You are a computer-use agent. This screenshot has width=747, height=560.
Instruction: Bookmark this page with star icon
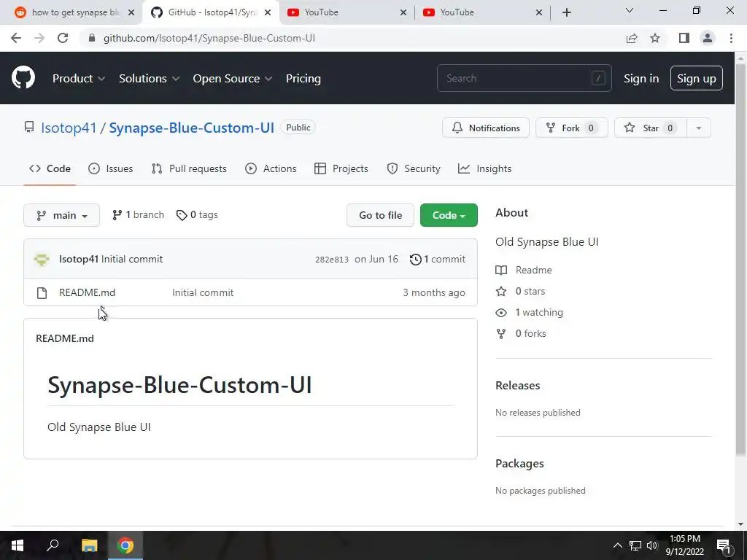[655, 38]
